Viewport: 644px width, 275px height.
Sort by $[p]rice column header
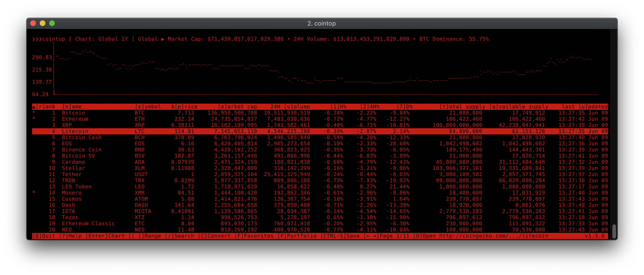click(x=184, y=106)
